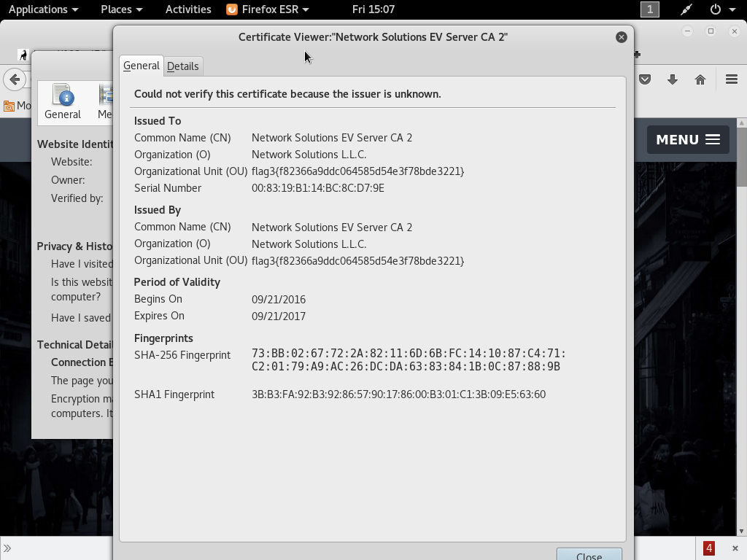Go to the Firefox home page icon

(x=700, y=79)
